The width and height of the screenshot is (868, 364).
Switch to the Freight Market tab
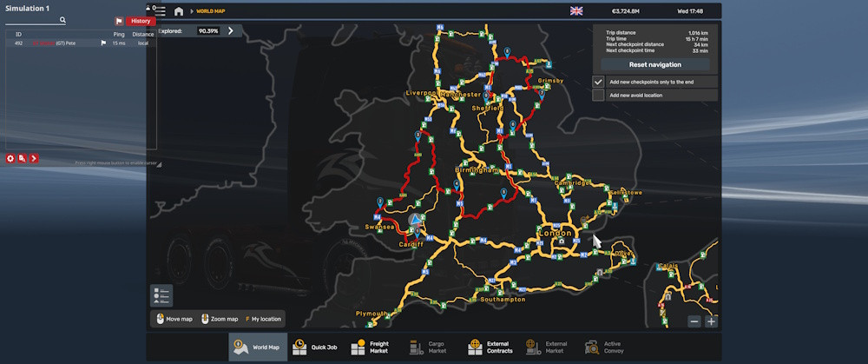(x=372, y=347)
